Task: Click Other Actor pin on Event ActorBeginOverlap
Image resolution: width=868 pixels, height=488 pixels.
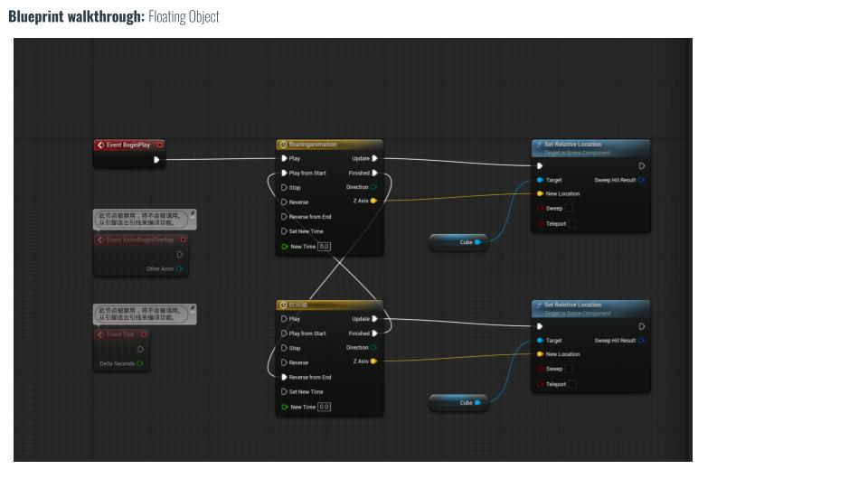Action: tap(179, 268)
